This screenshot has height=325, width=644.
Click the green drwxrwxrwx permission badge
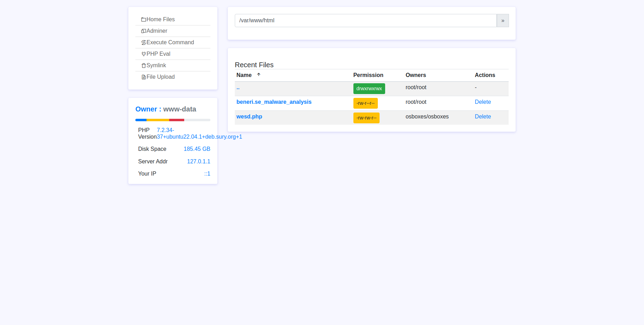[369, 88]
